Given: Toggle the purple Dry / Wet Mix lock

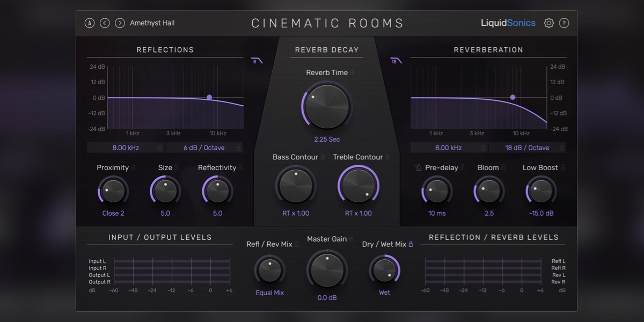Looking at the screenshot, I should click(x=411, y=244).
